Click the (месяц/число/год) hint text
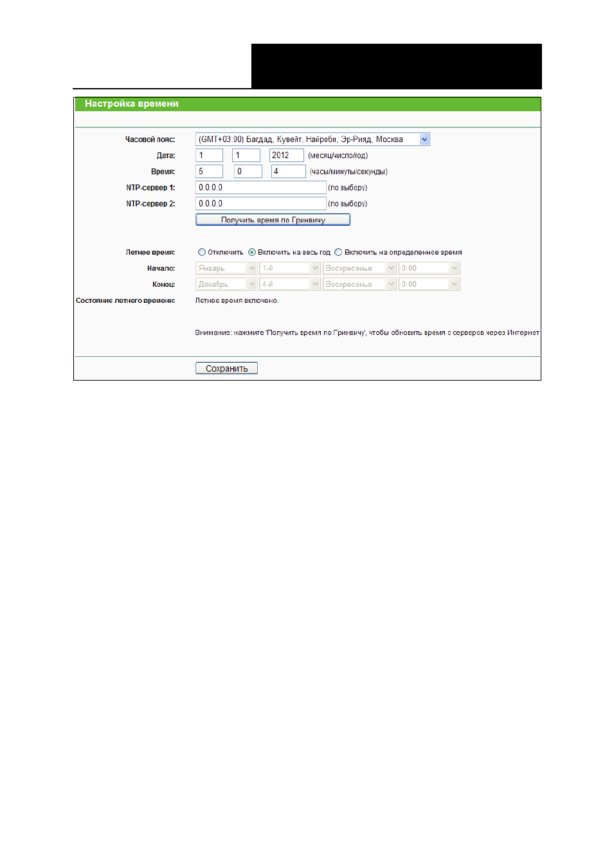 pyautogui.click(x=338, y=156)
